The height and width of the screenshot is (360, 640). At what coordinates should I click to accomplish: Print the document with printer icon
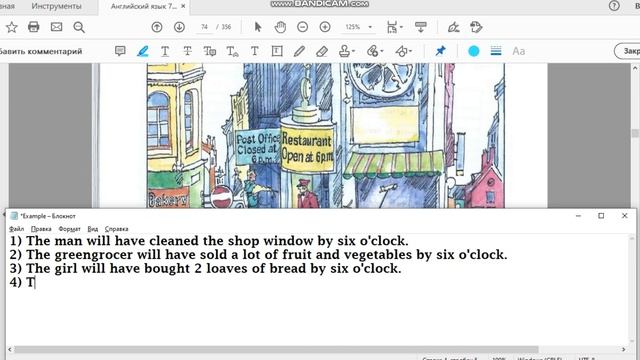(33, 27)
